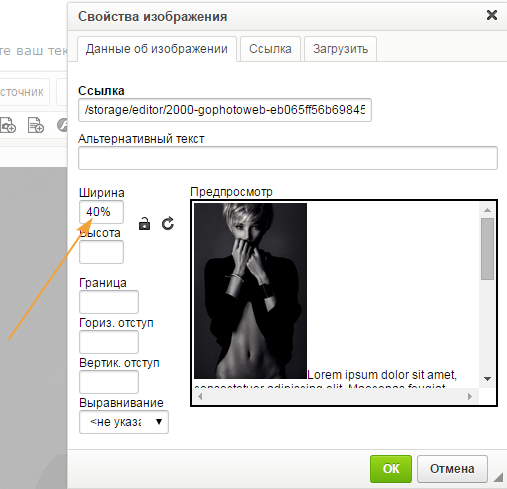Open the Выравнивание dropdown
507x489 pixels.
pyautogui.click(x=124, y=422)
